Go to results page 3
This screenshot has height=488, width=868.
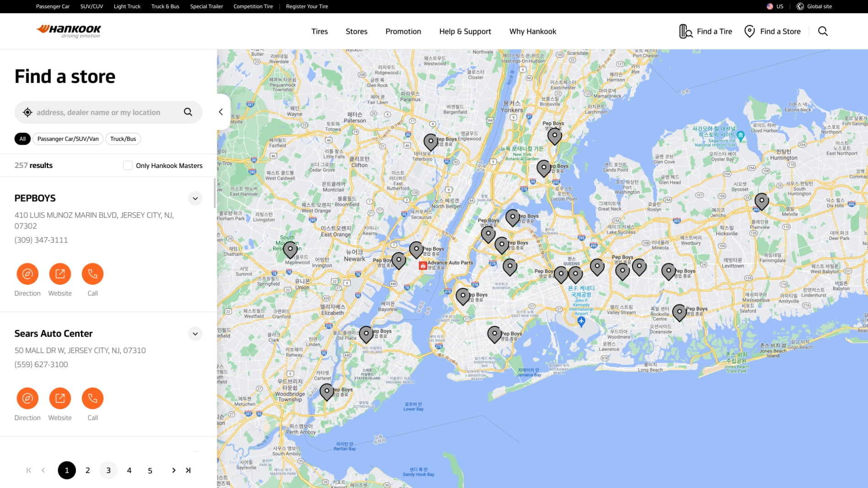pos(108,470)
